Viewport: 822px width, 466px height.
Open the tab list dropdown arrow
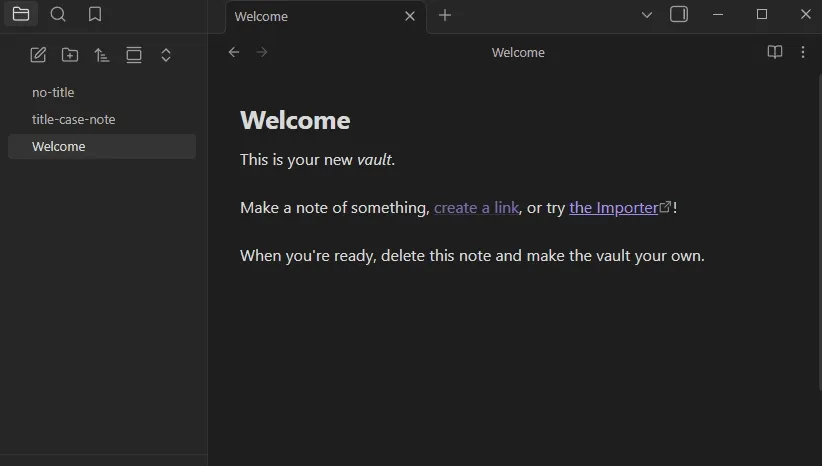(647, 15)
